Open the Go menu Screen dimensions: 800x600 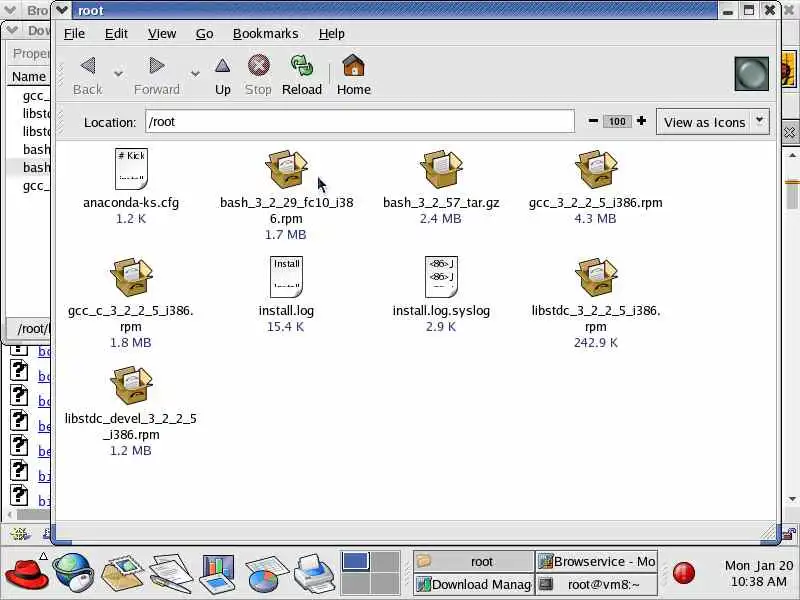(x=204, y=34)
